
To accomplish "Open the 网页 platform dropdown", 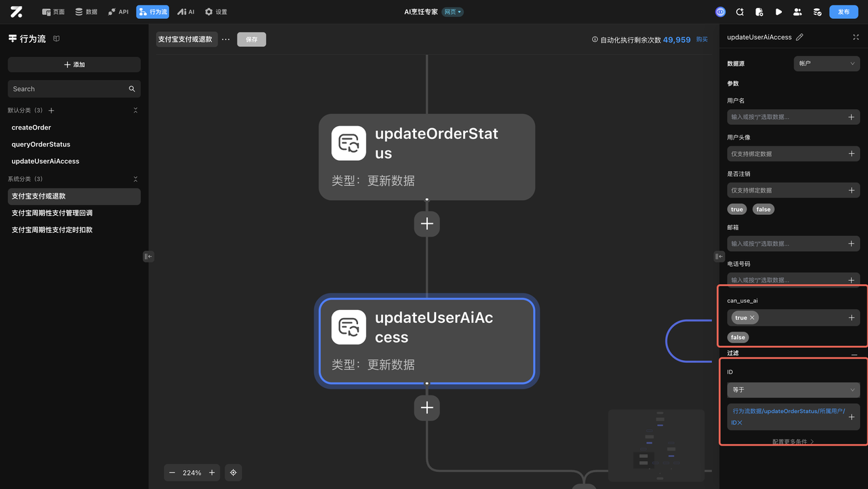I will coord(452,12).
